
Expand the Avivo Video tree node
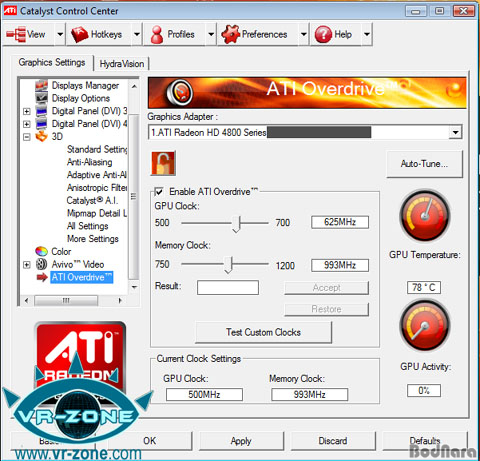click(x=27, y=265)
